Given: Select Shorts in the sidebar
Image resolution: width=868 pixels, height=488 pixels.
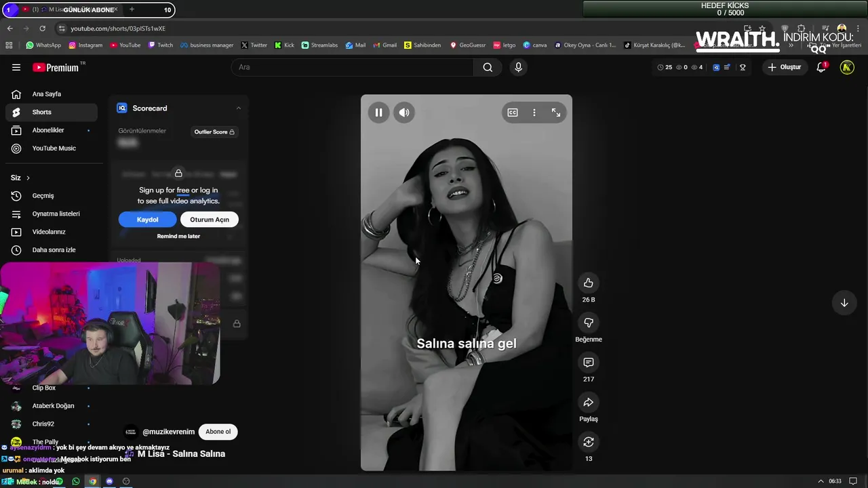Looking at the screenshot, I should click(52, 112).
